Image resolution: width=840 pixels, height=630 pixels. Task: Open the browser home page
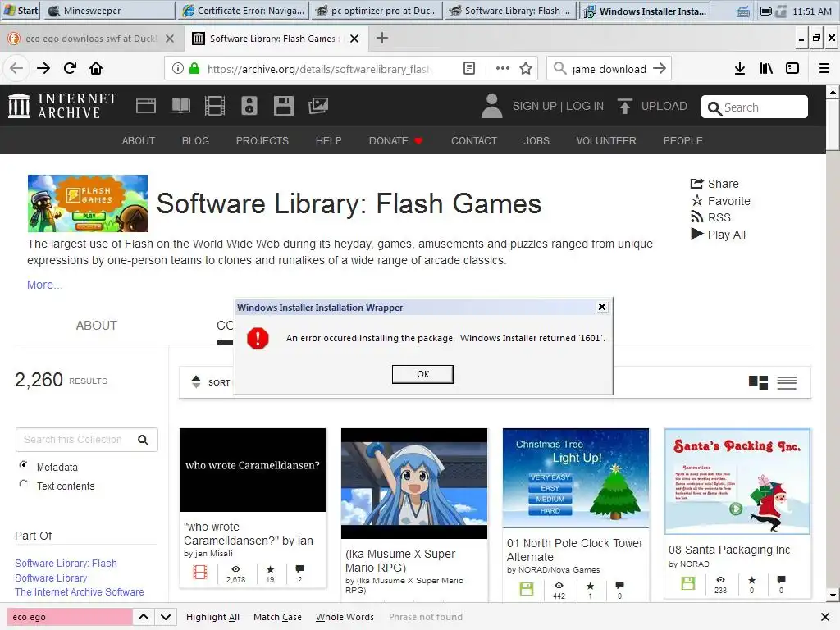tap(96, 68)
